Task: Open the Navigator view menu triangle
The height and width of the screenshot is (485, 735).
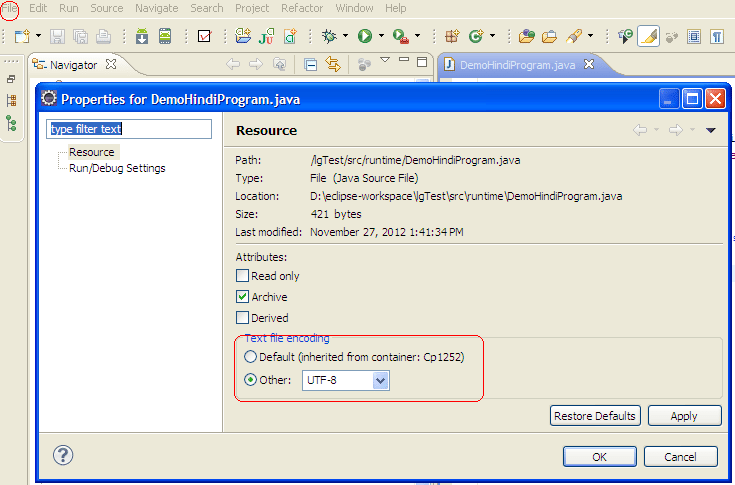Action: tap(385, 60)
